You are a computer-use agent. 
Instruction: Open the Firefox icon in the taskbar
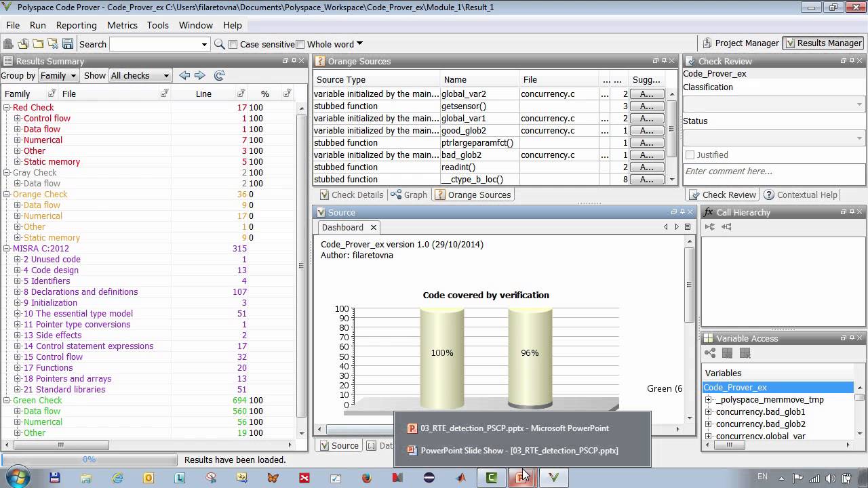pos(367,478)
